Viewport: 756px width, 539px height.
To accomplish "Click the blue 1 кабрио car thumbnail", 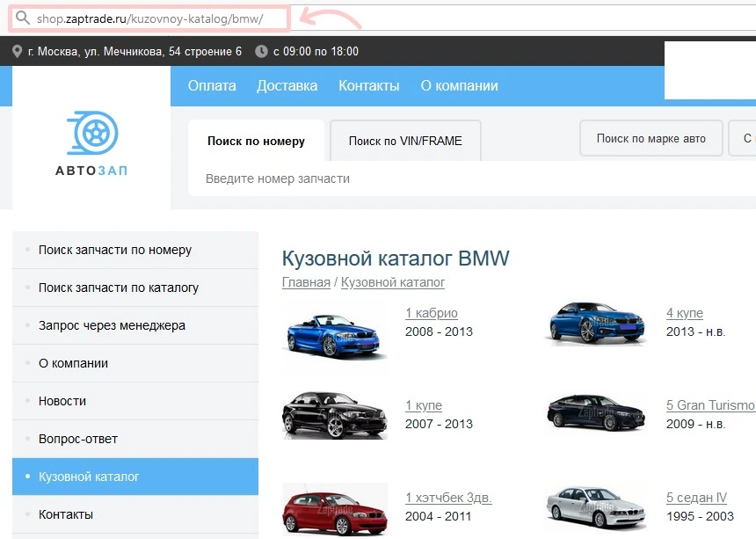I will 335,336.
